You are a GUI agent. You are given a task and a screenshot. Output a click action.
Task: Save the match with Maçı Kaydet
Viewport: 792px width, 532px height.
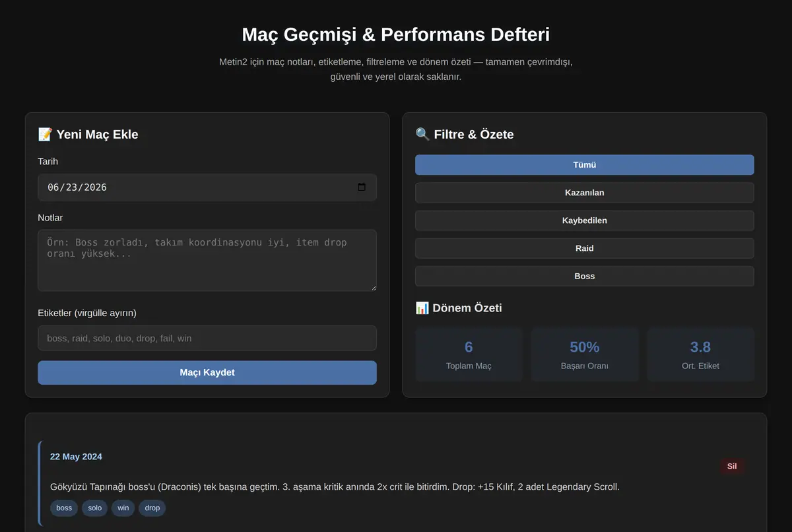pos(207,372)
